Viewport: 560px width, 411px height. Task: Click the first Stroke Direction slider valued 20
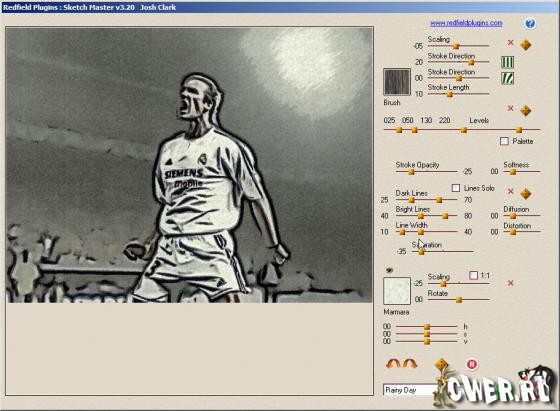[471, 62]
